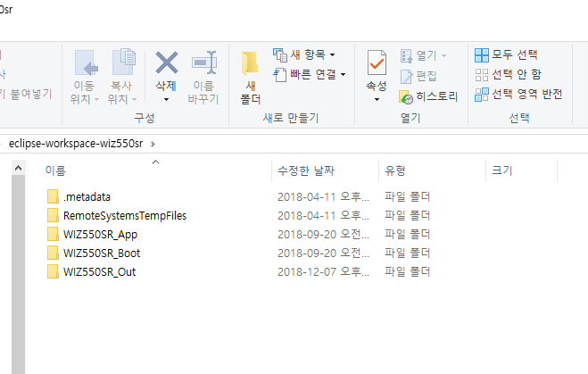The image size is (588, 374).
Task: Click 선택 영역 반전 (Invert selection) icon
Action: point(482,95)
